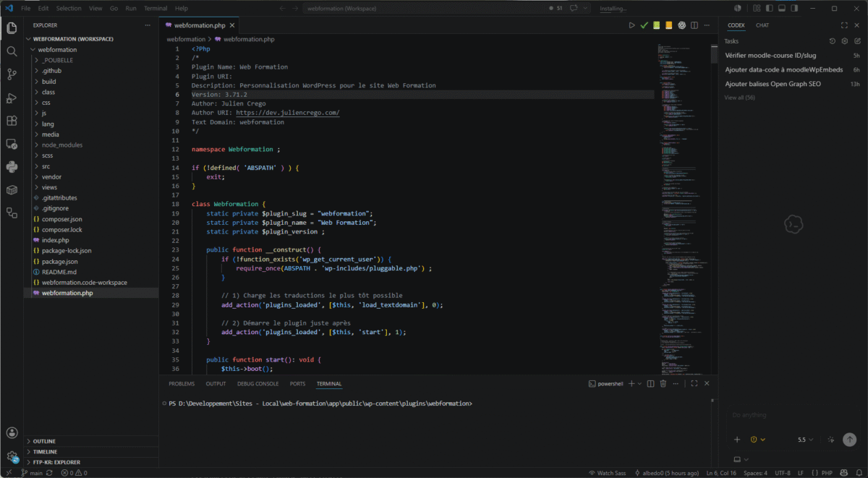The image size is (868, 478).
Task: Open the ChatGPT Codex editor icon
Action: click(681, 25)
